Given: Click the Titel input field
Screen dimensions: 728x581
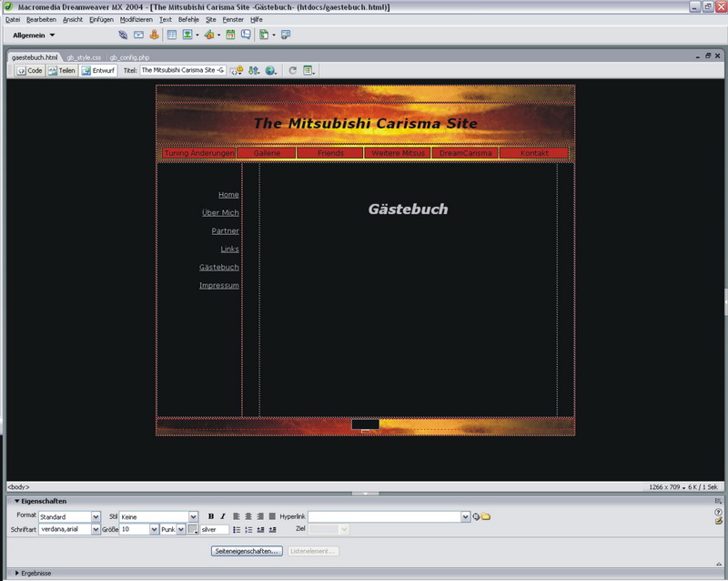Looking at the screenshot, I should tap(183, 70).
